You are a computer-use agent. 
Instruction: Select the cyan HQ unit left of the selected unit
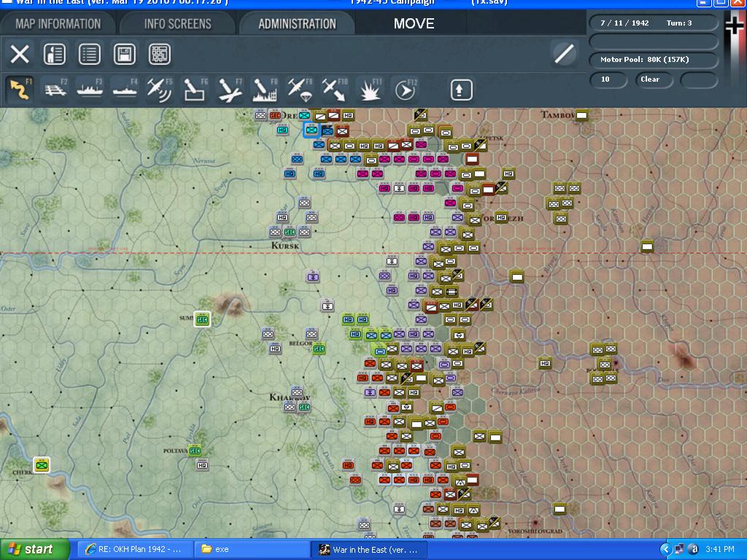(x=282, y=130)
